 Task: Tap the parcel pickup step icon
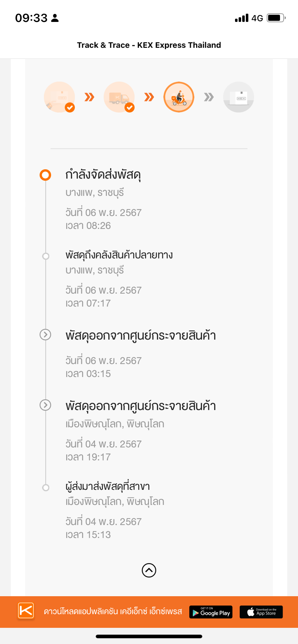[x=59, y=97]
